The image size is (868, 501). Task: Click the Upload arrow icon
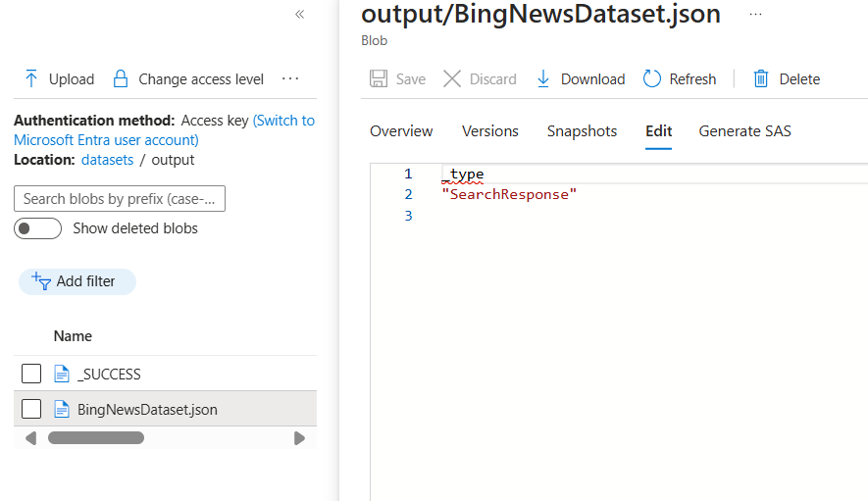point(31,79)
